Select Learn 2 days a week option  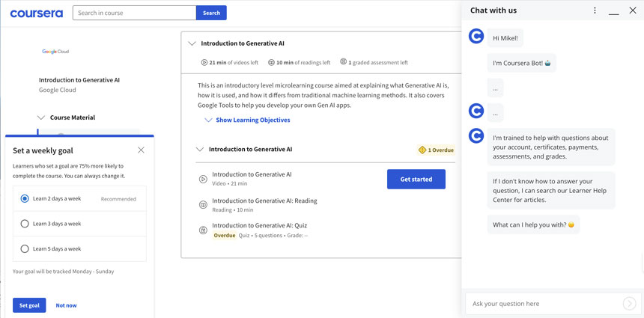click(x=25, y=199)
